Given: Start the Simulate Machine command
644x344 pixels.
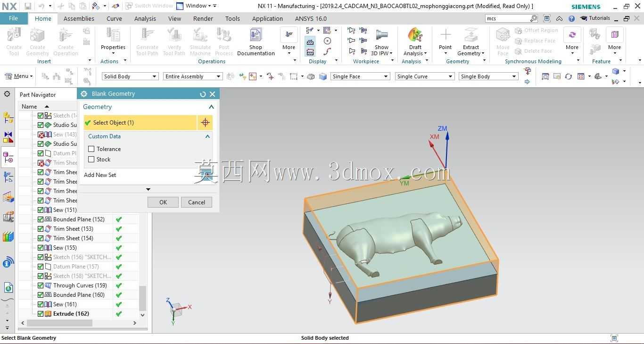Looking at the screenshot, I should tap(200, 42).
